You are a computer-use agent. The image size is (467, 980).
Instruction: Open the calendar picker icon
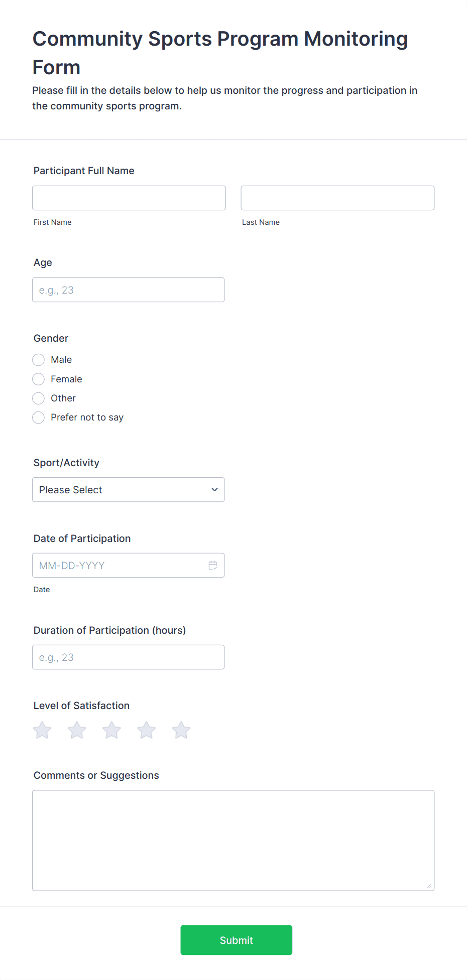[213, 566]
